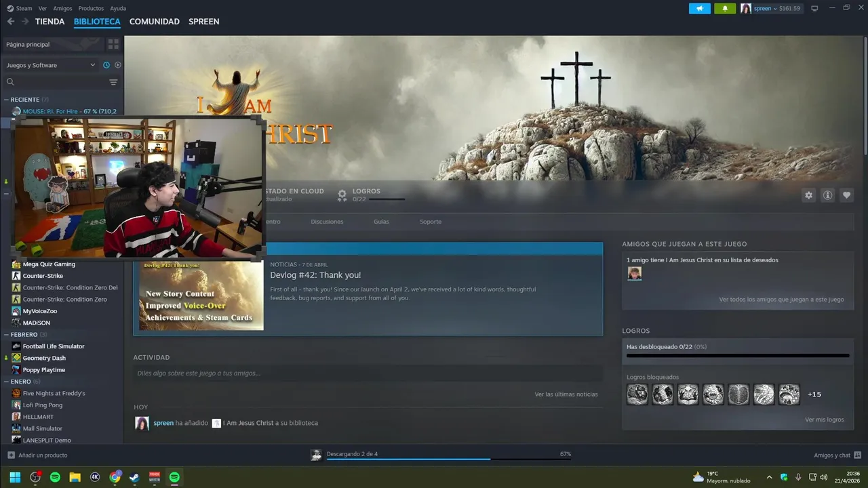Click the achievements Logros medal icon
868x488 pixels.
click(342, 195)
